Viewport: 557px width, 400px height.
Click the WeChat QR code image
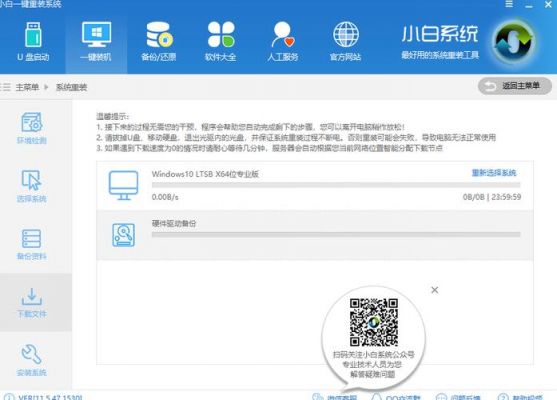(373, 322)
